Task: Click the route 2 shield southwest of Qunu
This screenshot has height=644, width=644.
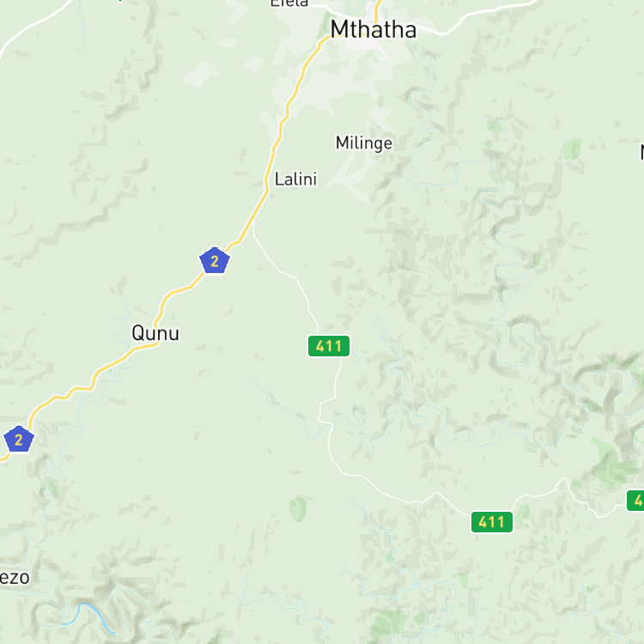Action: (x=19, y=440)
